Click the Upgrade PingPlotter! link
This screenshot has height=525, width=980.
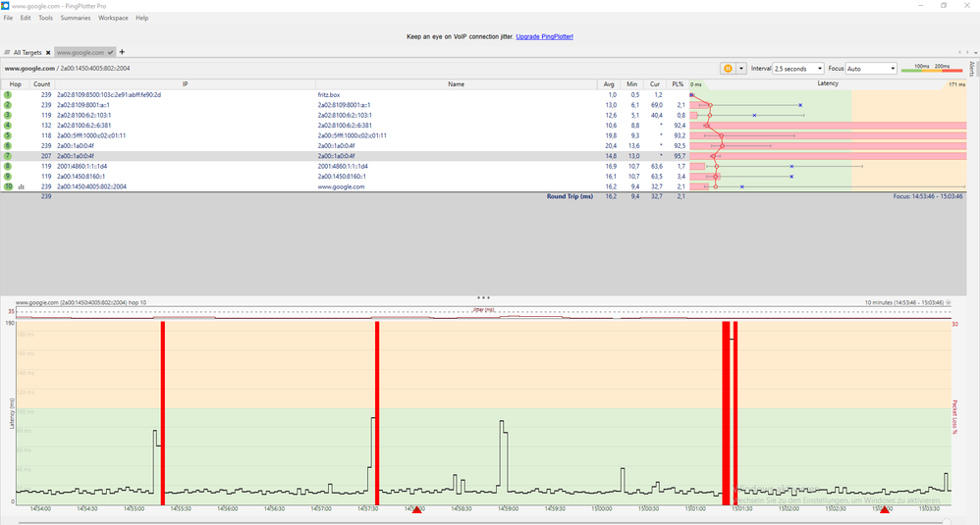544,37
